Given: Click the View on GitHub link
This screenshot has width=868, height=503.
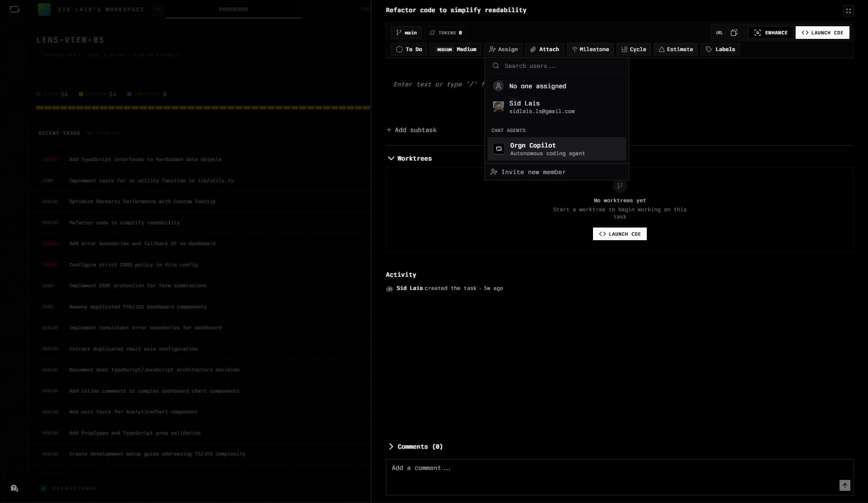Looking at the screenshot, I should [157, 55].
